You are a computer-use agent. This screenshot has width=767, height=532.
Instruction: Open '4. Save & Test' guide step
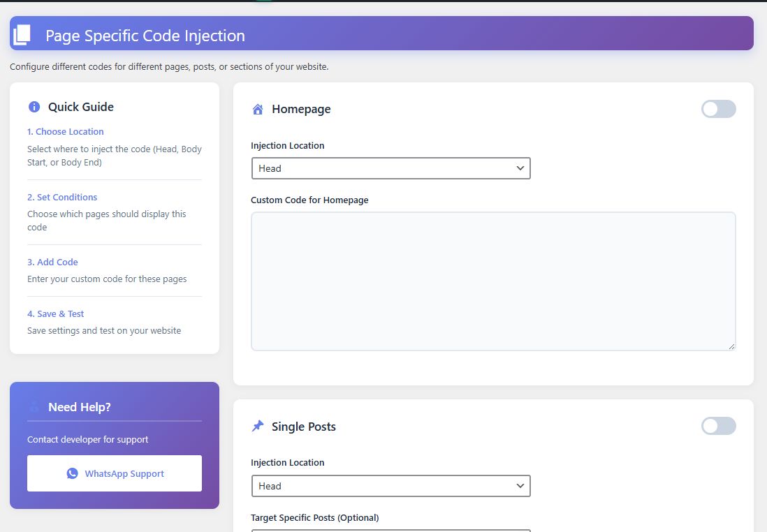56,313
